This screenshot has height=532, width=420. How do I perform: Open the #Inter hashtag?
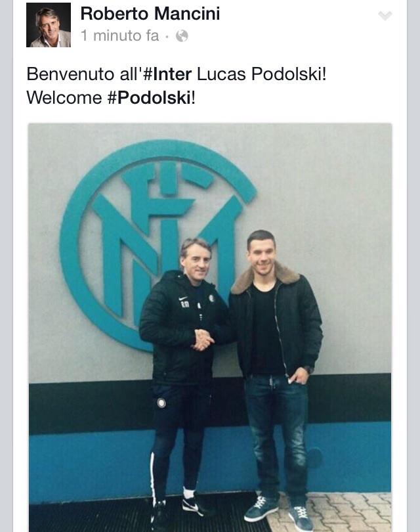click(167, 74)
